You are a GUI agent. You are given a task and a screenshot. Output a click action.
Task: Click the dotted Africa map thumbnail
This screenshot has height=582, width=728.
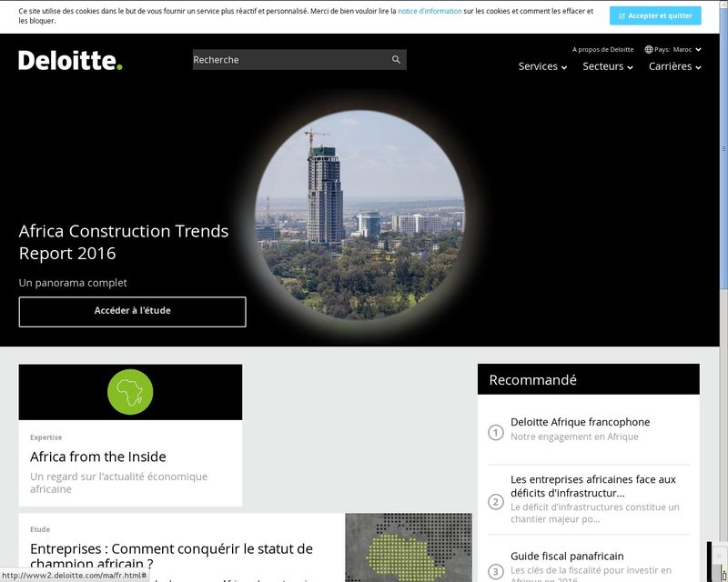coord(409,547)
